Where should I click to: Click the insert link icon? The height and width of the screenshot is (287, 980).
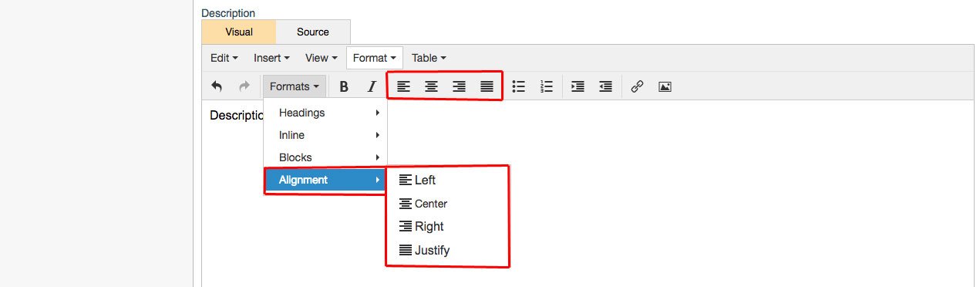pyautogui.click(x=637, y=87)
